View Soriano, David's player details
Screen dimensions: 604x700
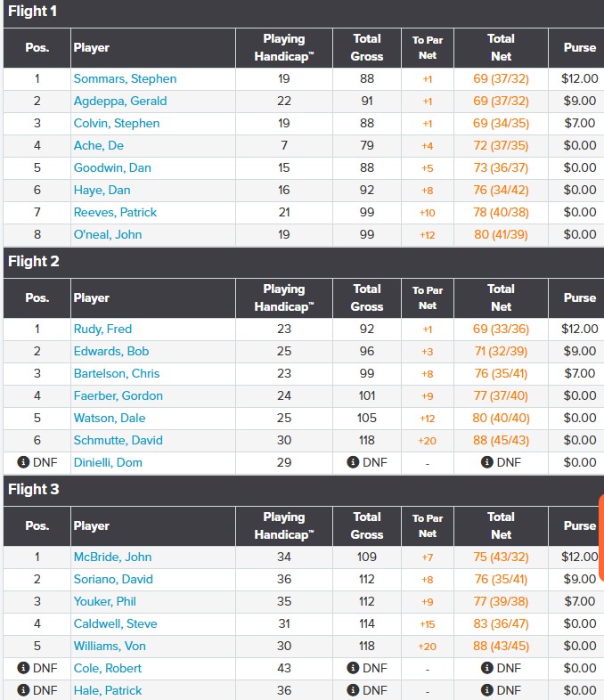[x=113, y=579]
